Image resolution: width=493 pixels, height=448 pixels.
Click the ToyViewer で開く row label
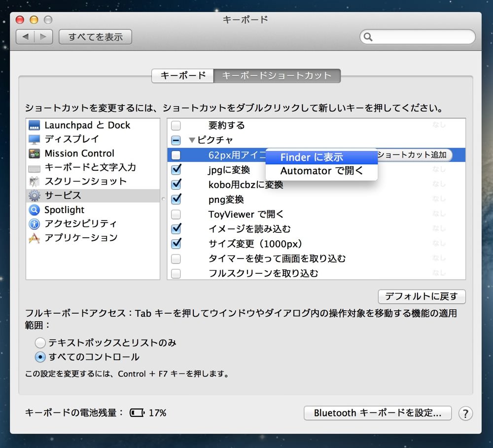coord(246,214)
